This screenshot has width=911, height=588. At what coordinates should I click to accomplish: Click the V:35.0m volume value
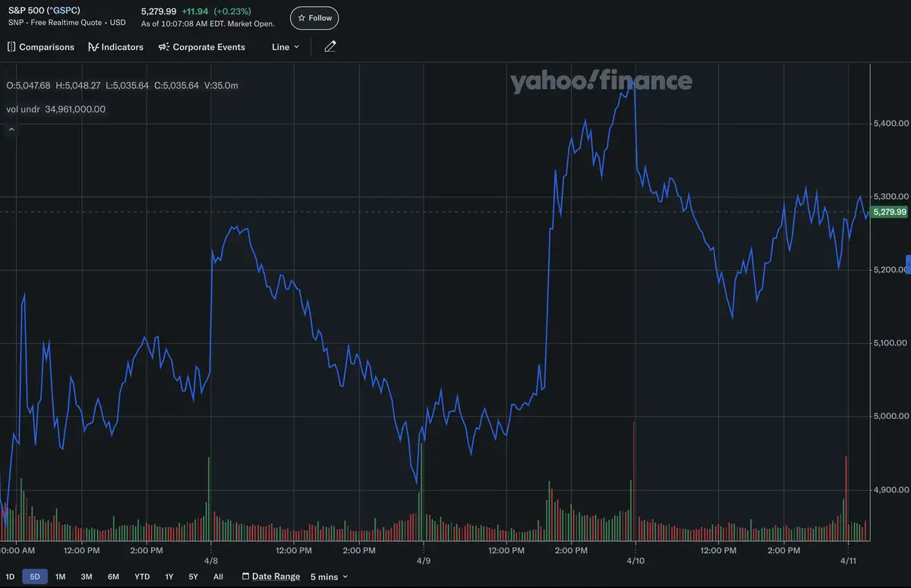click(x=221, y=86)
